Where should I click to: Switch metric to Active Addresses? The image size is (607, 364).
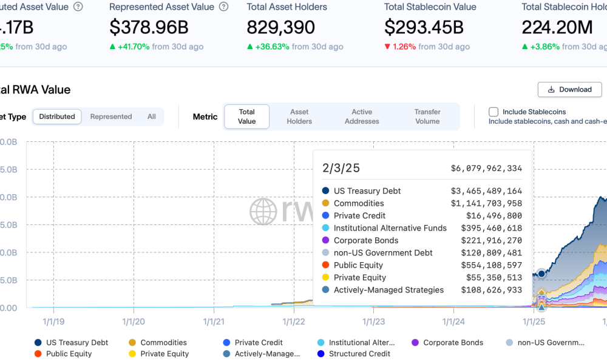362,116
